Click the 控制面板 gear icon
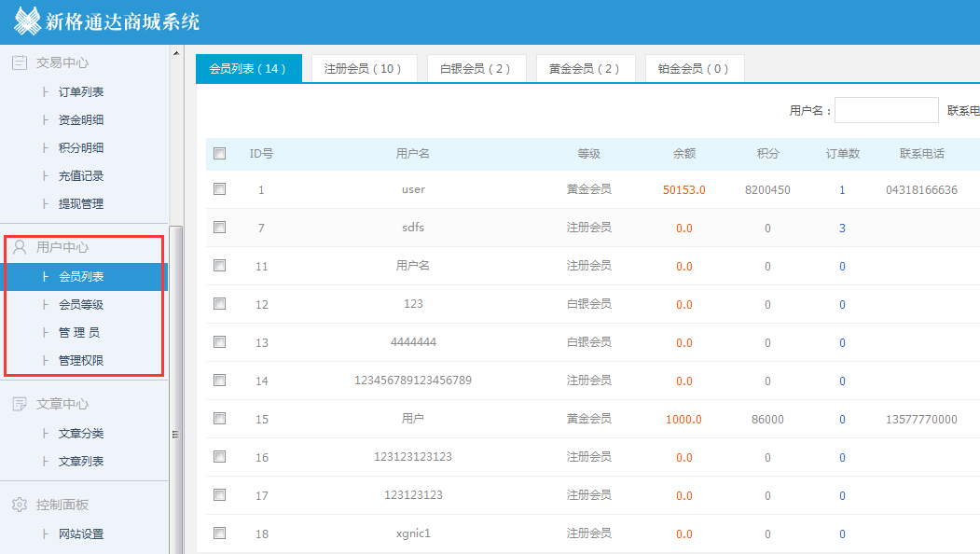Viewport: 980px width, 554px height. pyautogui.click(x=19, y=505)
